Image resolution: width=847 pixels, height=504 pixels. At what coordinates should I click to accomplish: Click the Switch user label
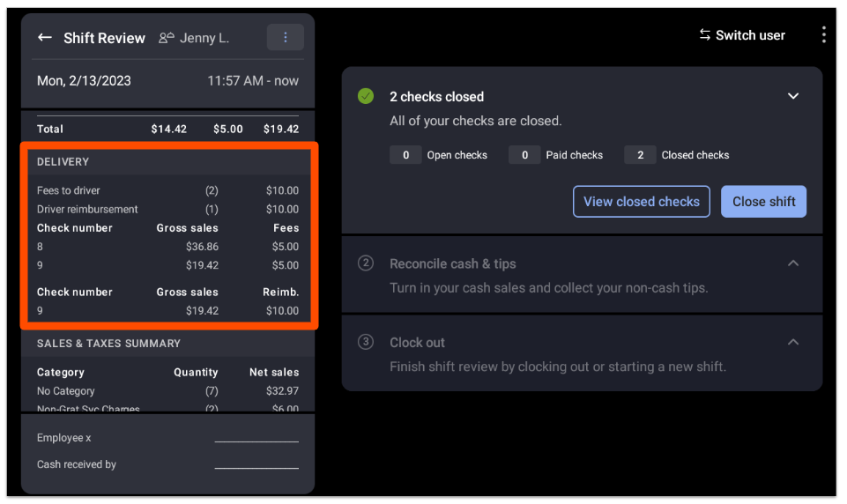click(749, 35)
